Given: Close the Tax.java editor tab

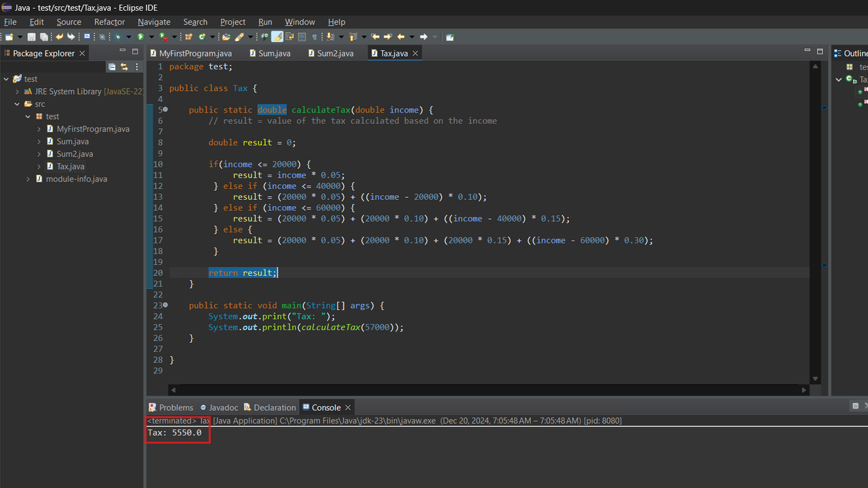Looking at the screenshot, I should point(416,53).
